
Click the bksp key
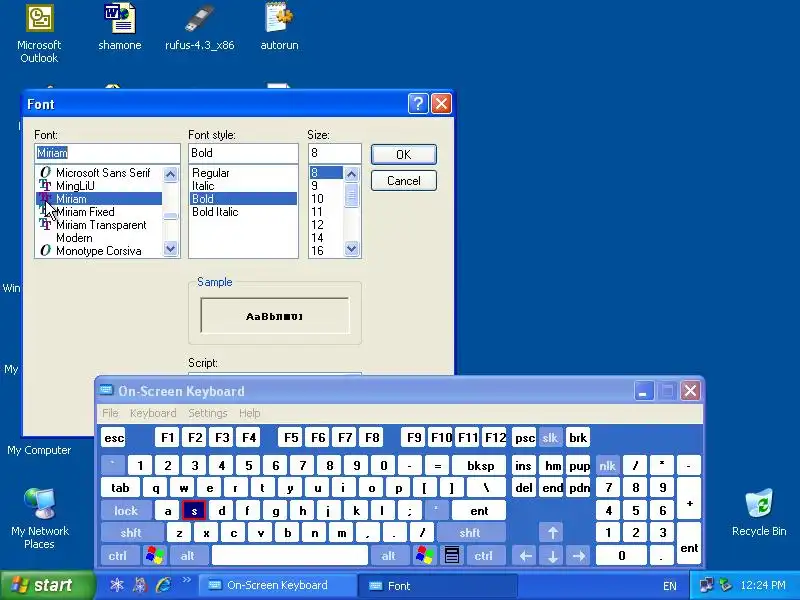point(480,465)
